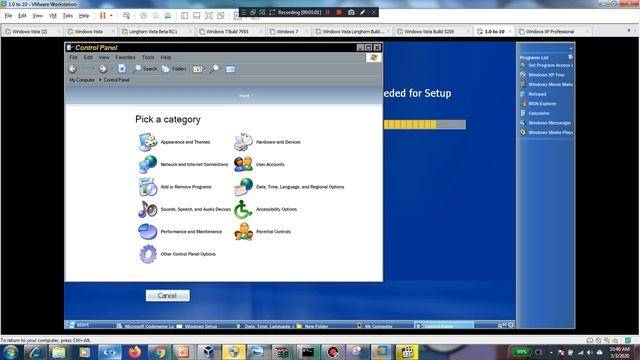Open Chrome from Windows taskbar
640x360 pixels.
160,352
